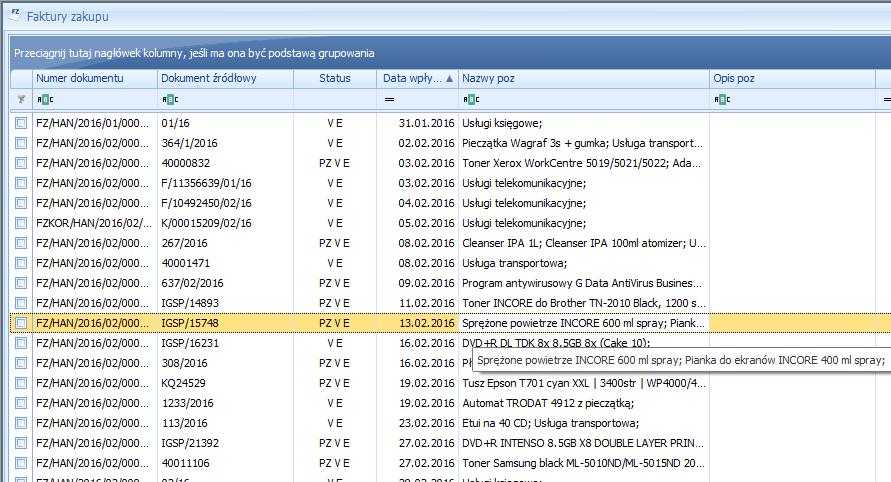Image resolution: width=891 pixels, height=482 pixels.
Task: Select cell "Toner INCORE do Brother TN-2010"
Action: 584,303
